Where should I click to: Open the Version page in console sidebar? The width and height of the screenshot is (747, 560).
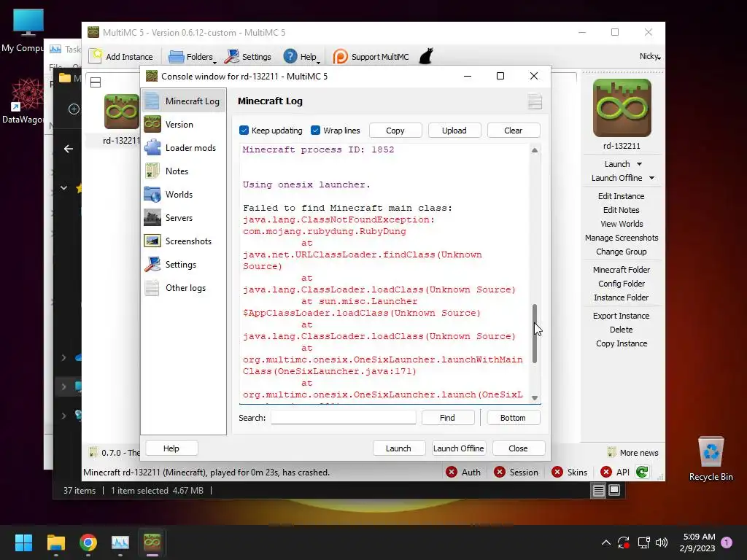click(x=183, y=124)
